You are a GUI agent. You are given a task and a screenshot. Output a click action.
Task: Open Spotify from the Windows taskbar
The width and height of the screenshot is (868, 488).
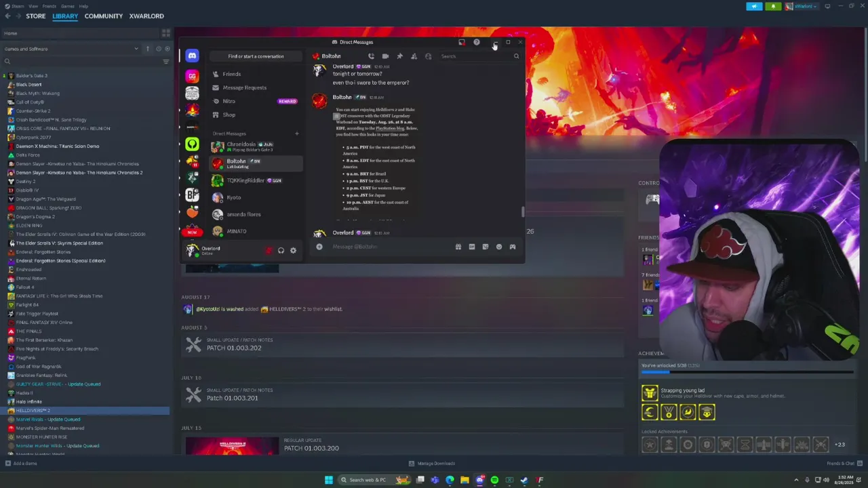(494, 480)
